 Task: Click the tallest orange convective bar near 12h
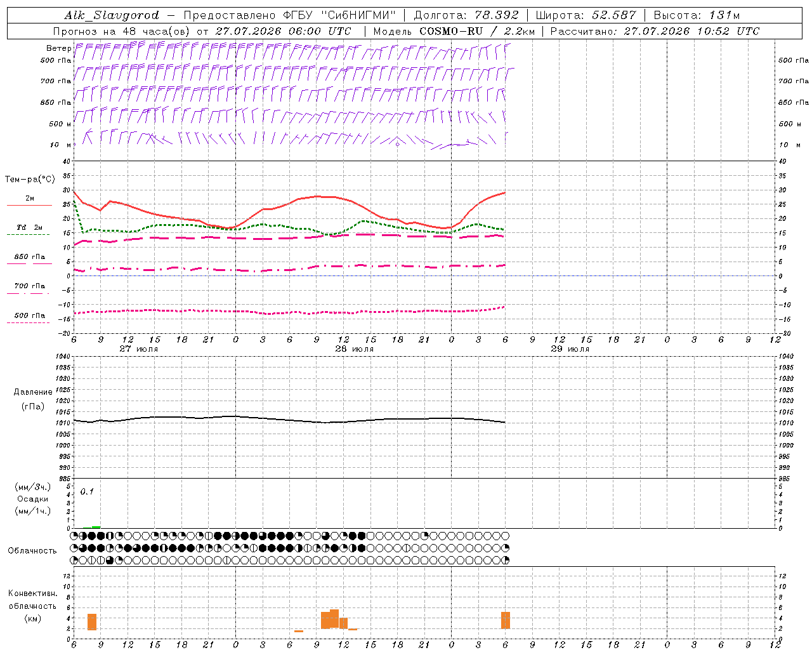[334, 619]
